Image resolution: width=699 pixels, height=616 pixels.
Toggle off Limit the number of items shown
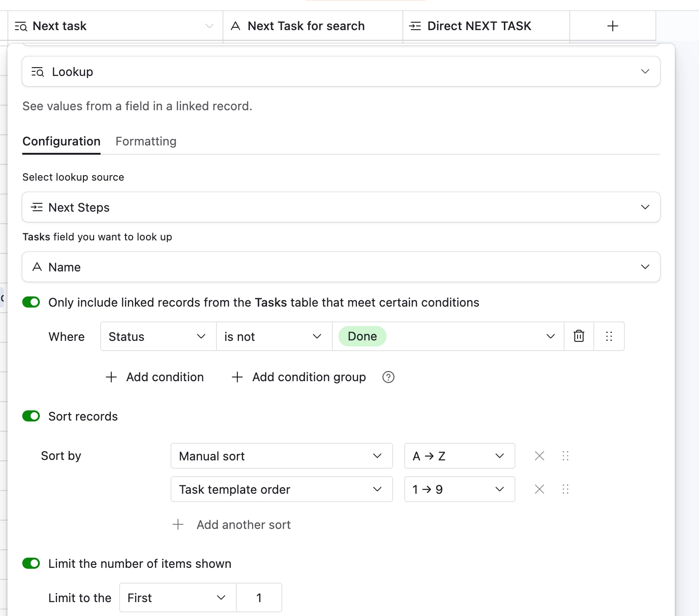click(31, 564)
